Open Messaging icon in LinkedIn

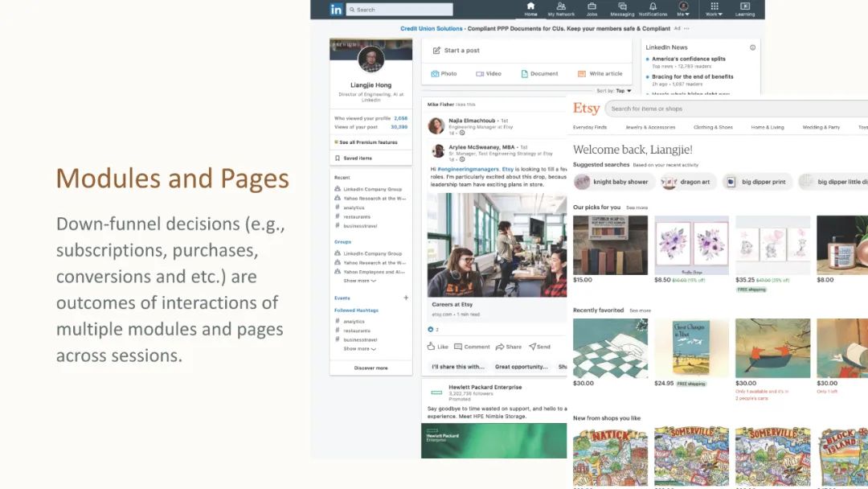pyautogui.click(x=622, y=10)
